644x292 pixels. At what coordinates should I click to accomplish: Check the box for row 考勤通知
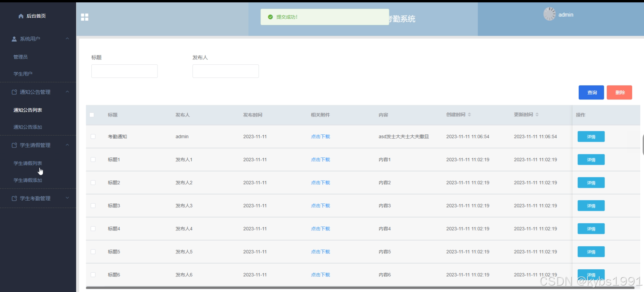pyautogui.click(x=93, y=136)
